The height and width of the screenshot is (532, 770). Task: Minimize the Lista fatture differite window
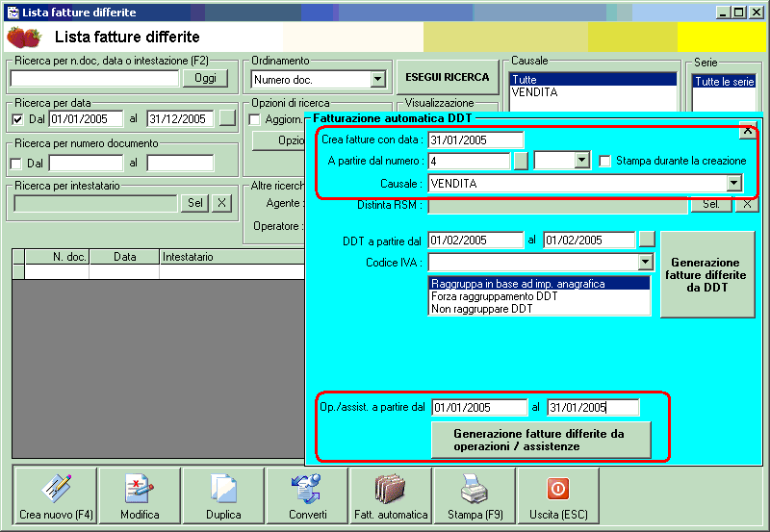pyautogui.click(x=722, y=13)
